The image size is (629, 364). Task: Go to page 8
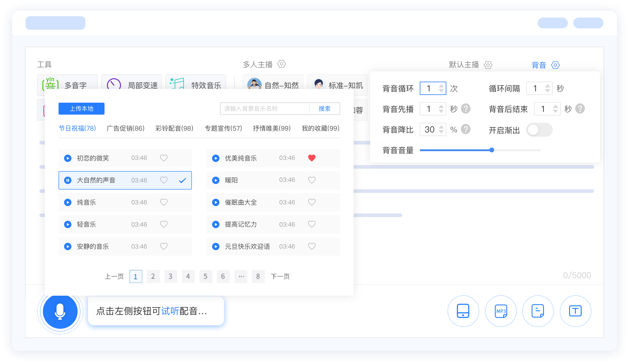tap(258, 277)
